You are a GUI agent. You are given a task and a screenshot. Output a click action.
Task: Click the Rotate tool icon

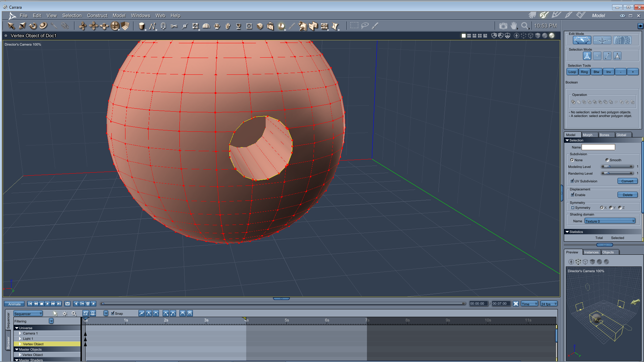pos(33,26)
